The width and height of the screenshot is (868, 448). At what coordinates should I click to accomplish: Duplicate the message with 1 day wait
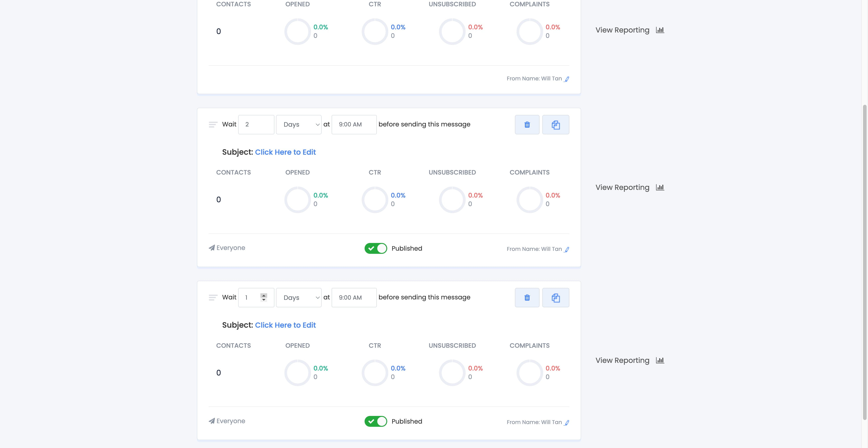coord(555,298)
